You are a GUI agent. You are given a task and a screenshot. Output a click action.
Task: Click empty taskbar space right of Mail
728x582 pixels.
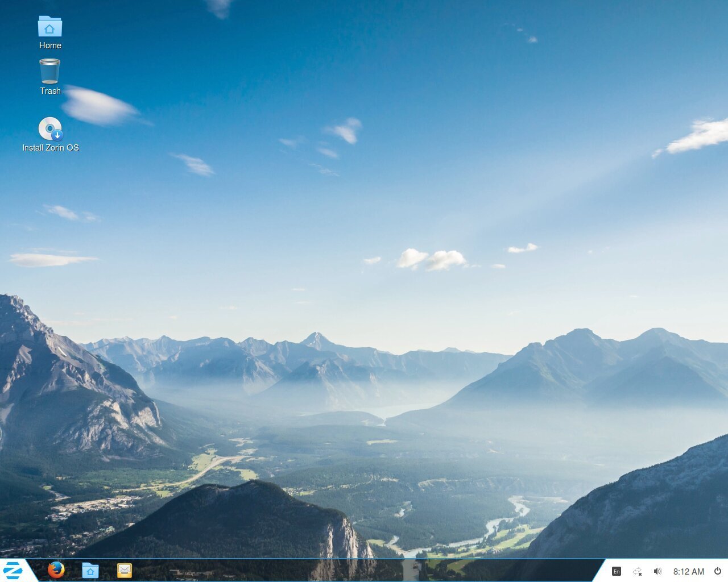(x=341, y=571)
